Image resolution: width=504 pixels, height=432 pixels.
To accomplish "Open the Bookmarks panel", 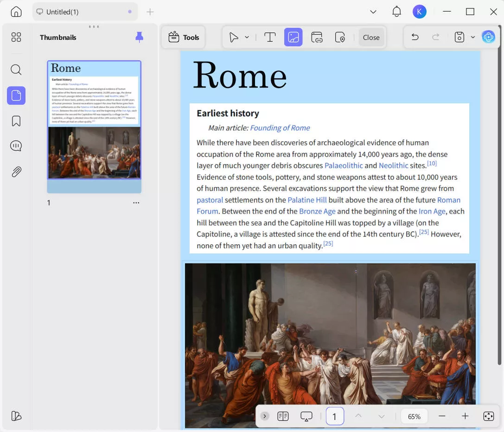I will point(16,120).
